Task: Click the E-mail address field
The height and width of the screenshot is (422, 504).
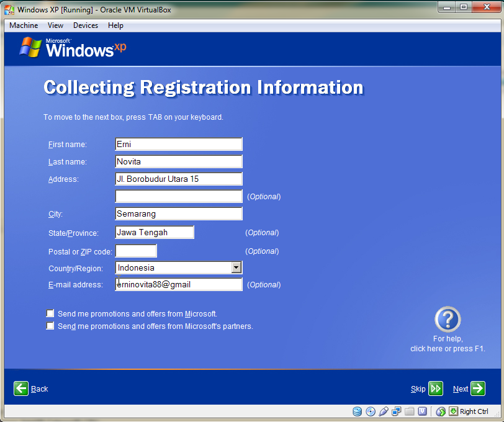Action: pyautogui.click(x=179, y=284)
